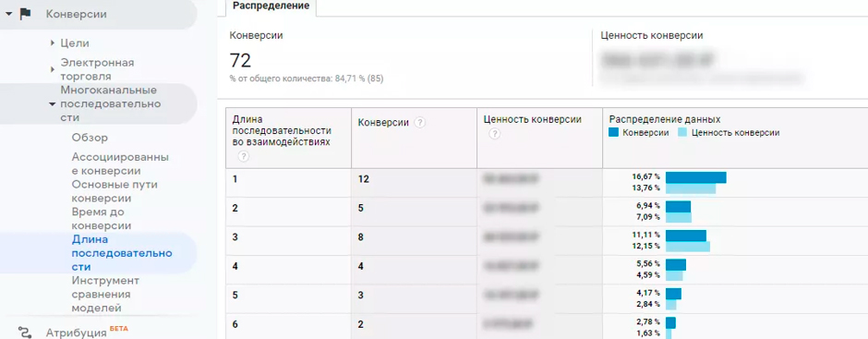Click the dark blue 16,67 % bar
The width and height of the screenshot is (868, 339).
(x=696, y=177)
